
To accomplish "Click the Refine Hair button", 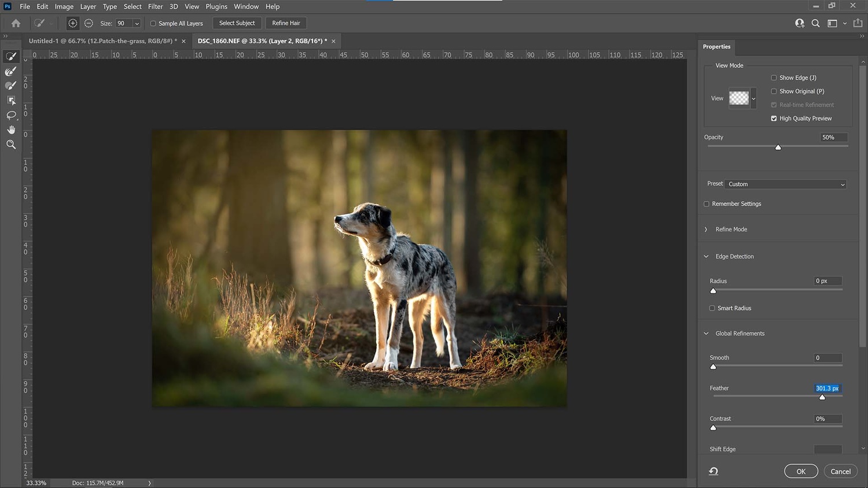I will coord(286,23).
